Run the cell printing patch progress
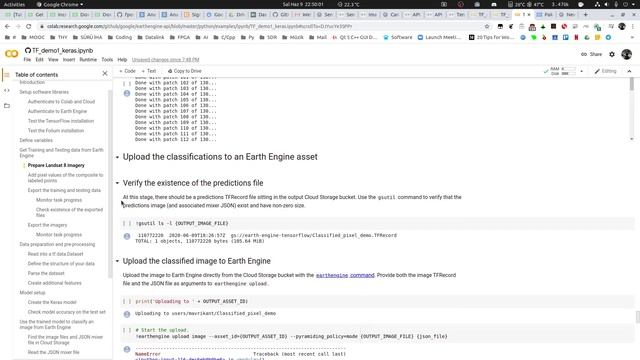 [127, 83]
